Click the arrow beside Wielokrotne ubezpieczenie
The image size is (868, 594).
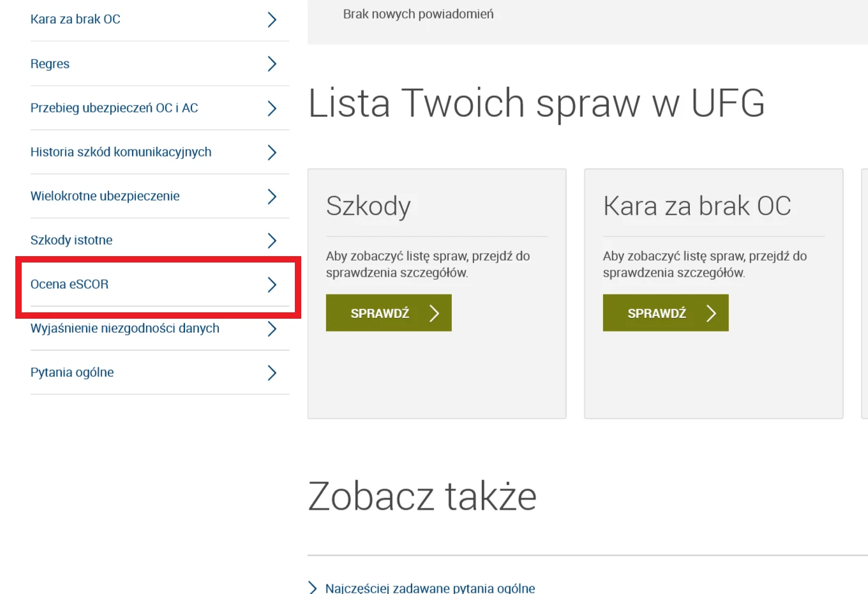click(272, 196)
